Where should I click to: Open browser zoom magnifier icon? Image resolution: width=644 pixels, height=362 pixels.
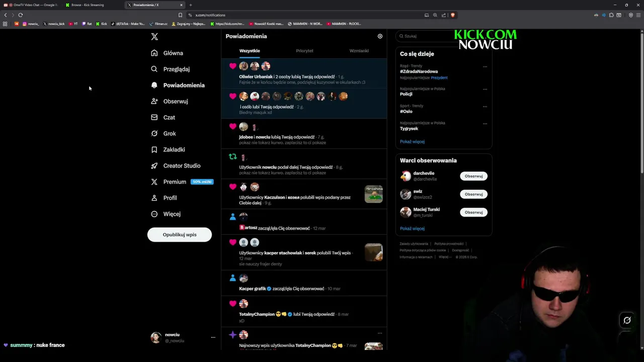[x=435, y=15]
